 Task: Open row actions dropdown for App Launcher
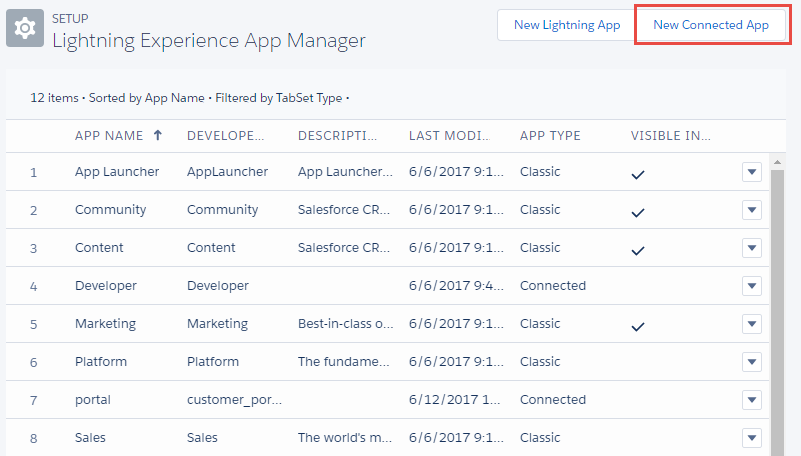[x=752, y=172]
